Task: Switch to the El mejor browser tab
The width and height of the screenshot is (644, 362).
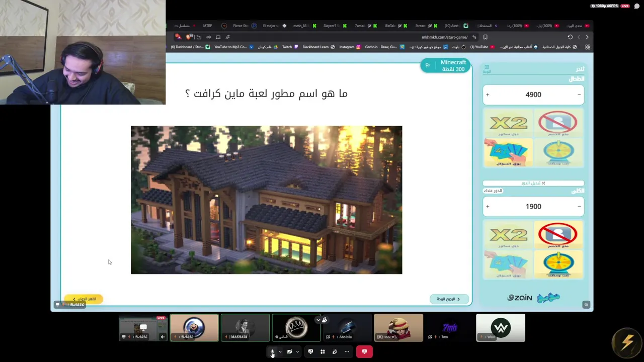Action: point(274,26)
